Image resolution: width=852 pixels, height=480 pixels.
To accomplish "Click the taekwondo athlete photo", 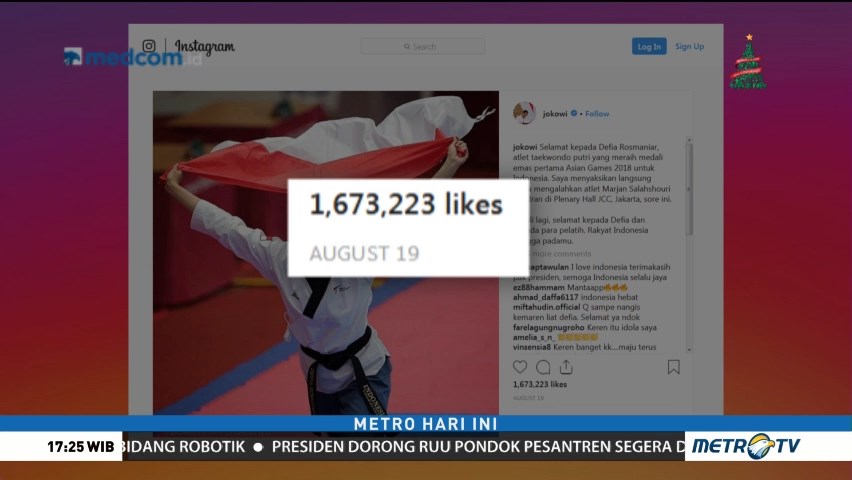I will (x=325, y=252).
